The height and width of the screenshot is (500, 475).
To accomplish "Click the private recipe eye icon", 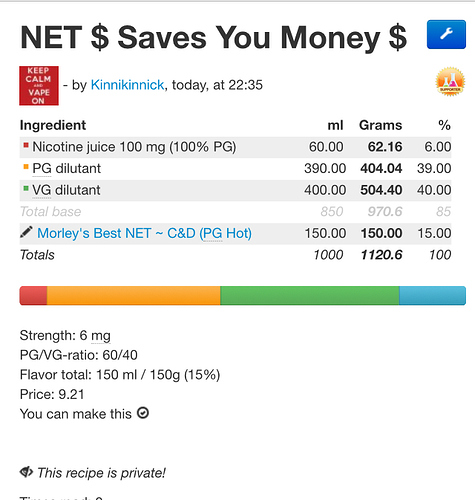I will (26, 472).
